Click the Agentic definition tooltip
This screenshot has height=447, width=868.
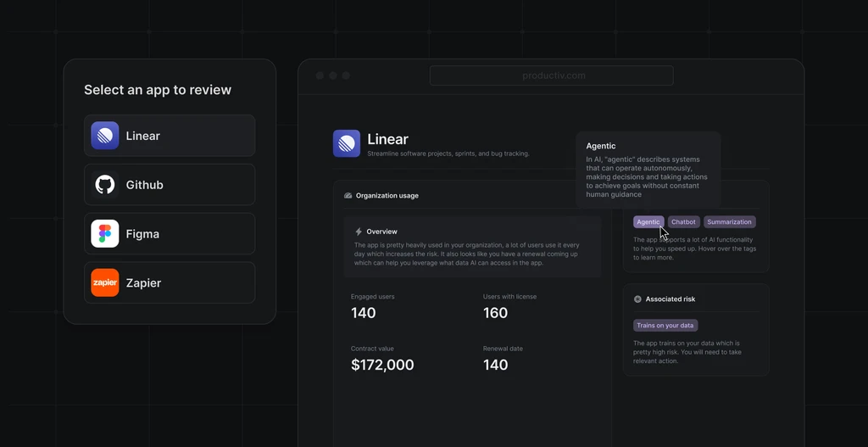pyautogui.click(x=648, y=170)
